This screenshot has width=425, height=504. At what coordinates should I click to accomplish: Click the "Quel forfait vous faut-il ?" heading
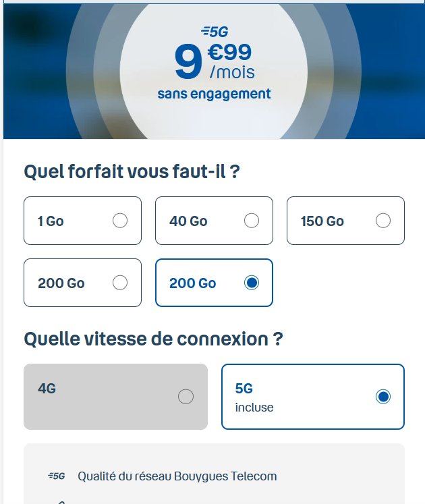132,172
